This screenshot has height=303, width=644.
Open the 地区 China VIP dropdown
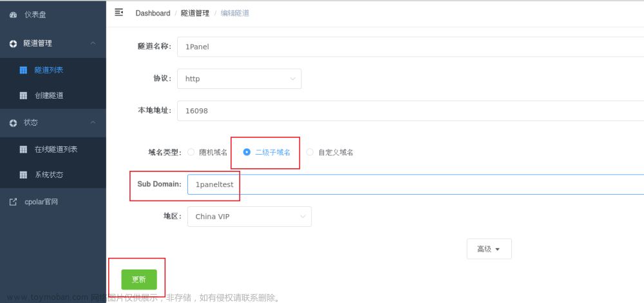(249, 216)
